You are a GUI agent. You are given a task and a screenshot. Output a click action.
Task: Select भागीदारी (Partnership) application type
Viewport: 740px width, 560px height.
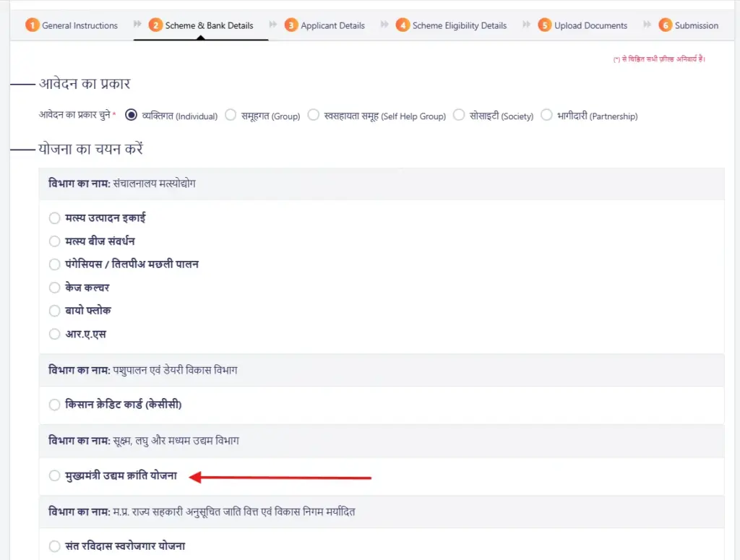click(546, 115)
